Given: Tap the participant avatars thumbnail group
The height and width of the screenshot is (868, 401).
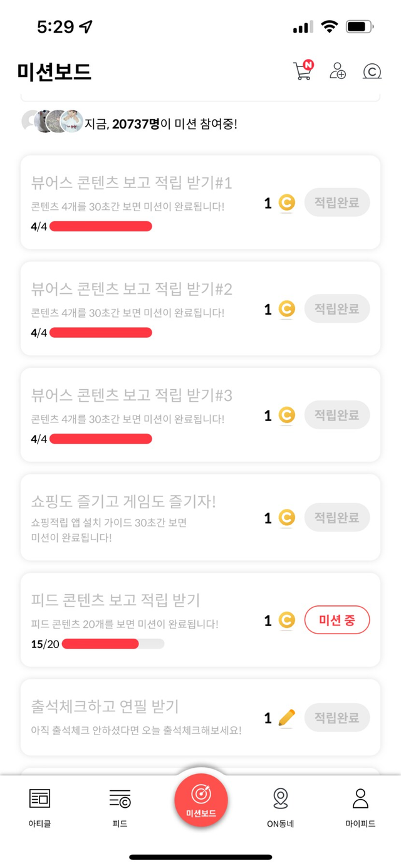Looking at the screenshot, I should (53, 122).
